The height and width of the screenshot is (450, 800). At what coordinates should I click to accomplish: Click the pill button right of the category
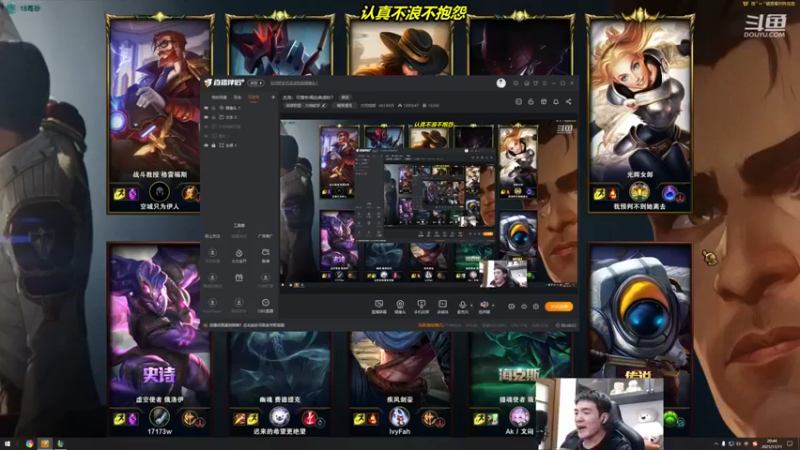[x=344, y=106]
